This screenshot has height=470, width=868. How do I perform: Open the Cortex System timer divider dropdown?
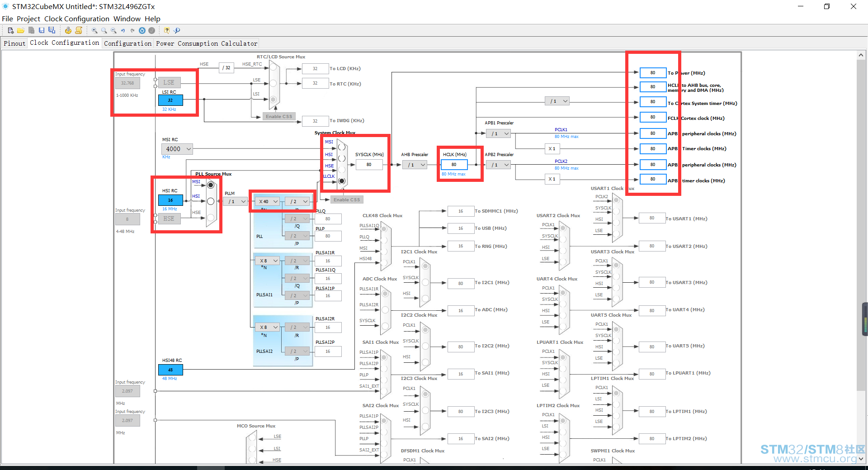[x=557, y=101]
